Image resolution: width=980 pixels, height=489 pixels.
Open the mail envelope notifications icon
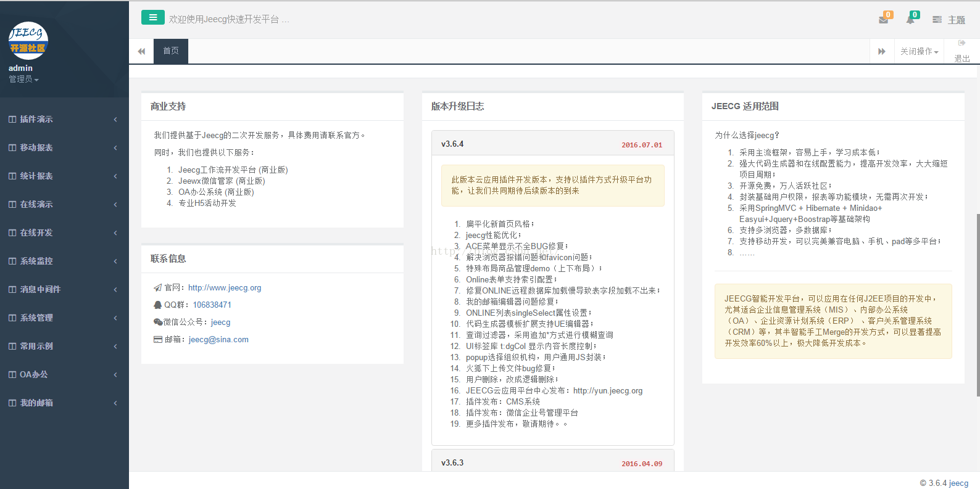click(x=884, y=20)
